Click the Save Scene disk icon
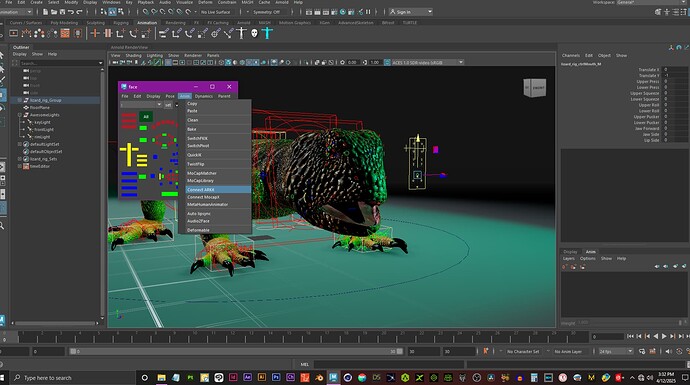 coord(62,12)
